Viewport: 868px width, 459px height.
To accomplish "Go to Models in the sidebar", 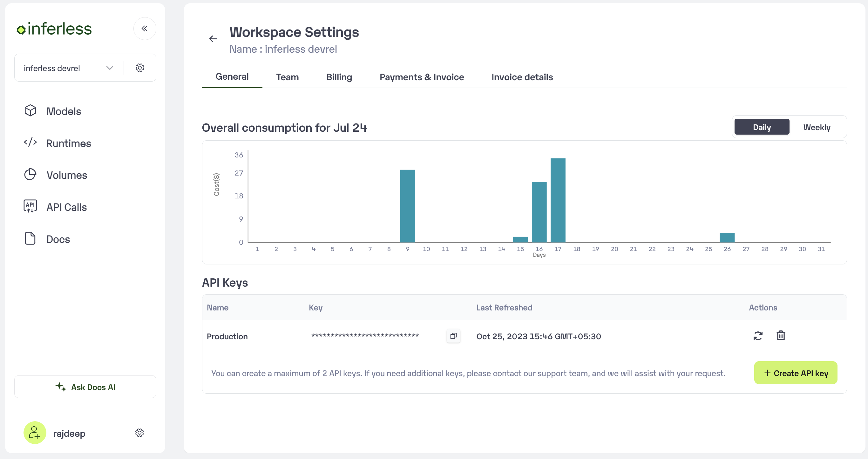I will click(63, 111).
